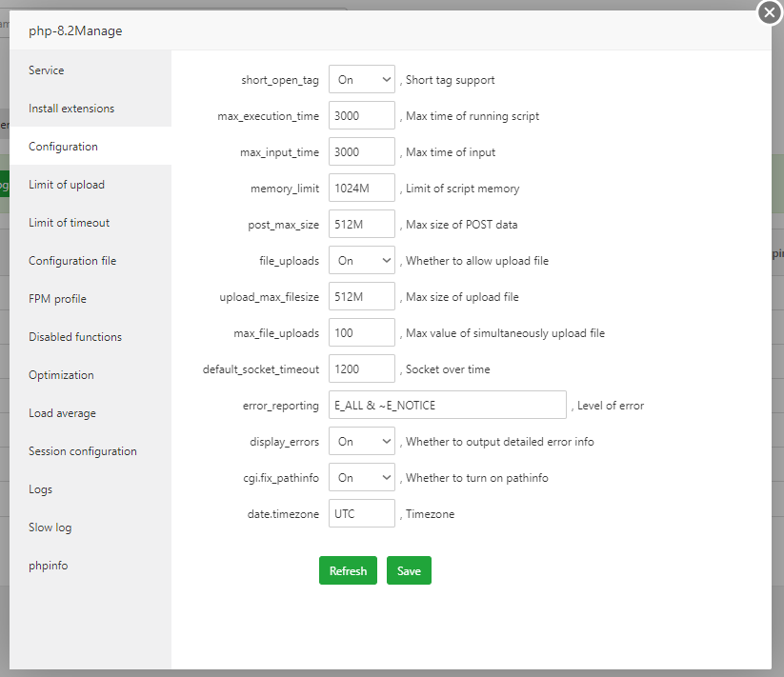Select the Limit of timeout tab
Viewport: 784px width, 677px height.
(x=69, y=223)
